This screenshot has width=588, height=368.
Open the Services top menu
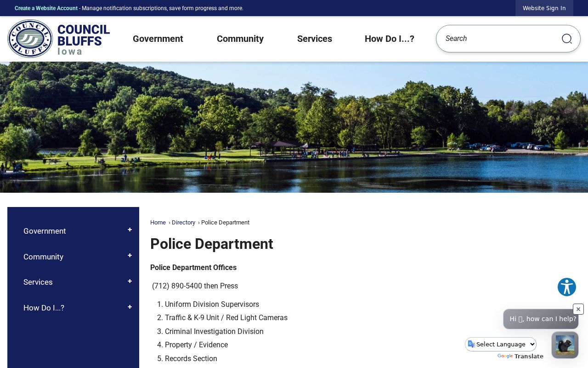pyautogui.click(x=315, y=39)
